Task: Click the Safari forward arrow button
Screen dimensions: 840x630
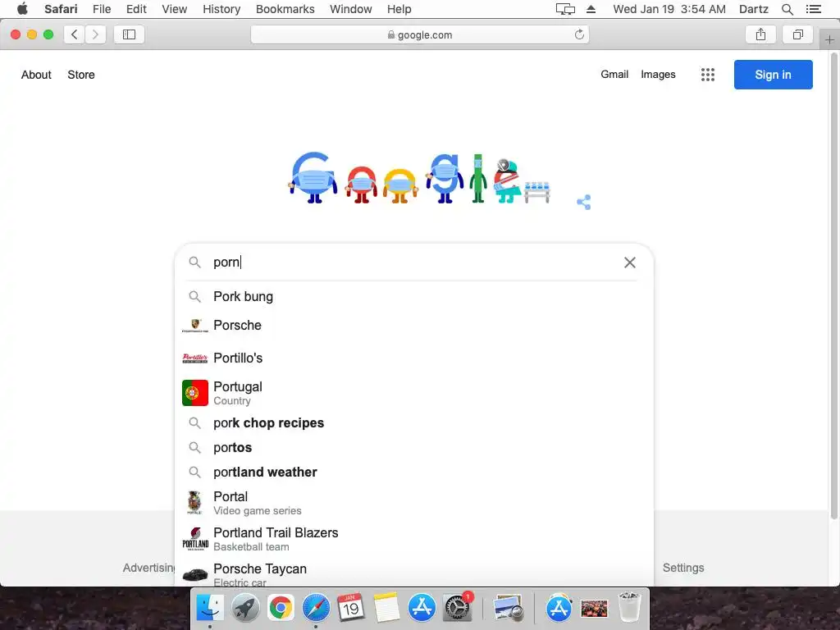Action: [95, 34]
